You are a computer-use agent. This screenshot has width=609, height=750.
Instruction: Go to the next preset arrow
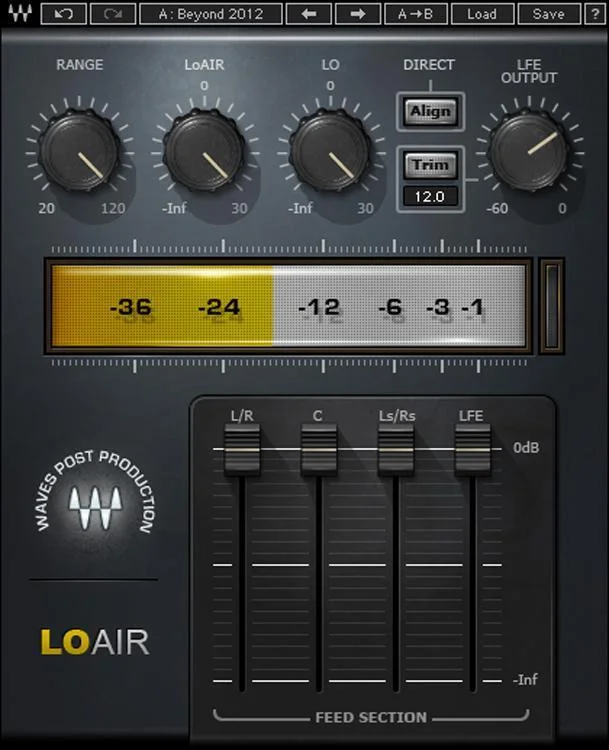tap(357, 14)
